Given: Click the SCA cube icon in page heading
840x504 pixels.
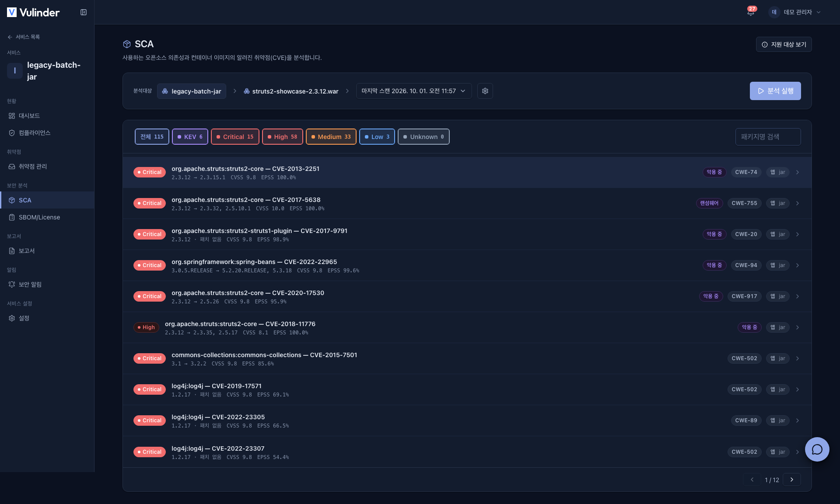Looking at the screenshot, I should [x=127, y=44].
